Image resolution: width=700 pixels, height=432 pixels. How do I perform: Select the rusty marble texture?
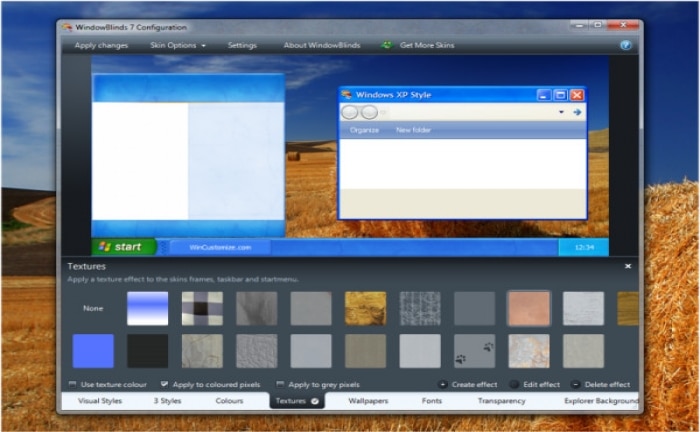click(529, 351)
